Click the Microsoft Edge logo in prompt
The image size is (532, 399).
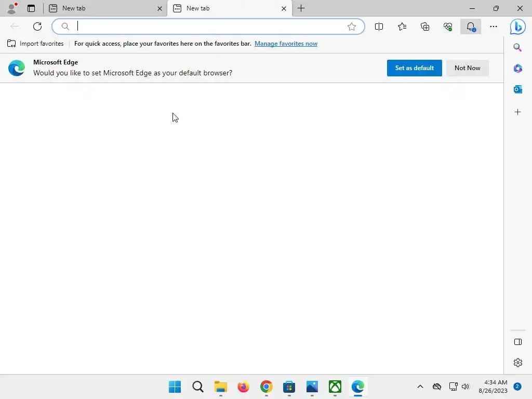(x=17, y=68)
